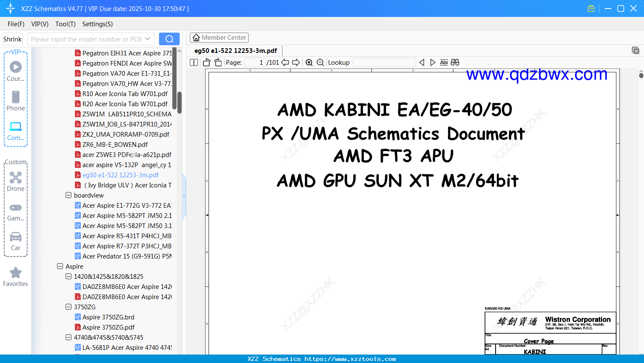The width and height of the screenshot is (644, 363).
Task: Click the Lookup text field
Action: (x=384, y=63)
